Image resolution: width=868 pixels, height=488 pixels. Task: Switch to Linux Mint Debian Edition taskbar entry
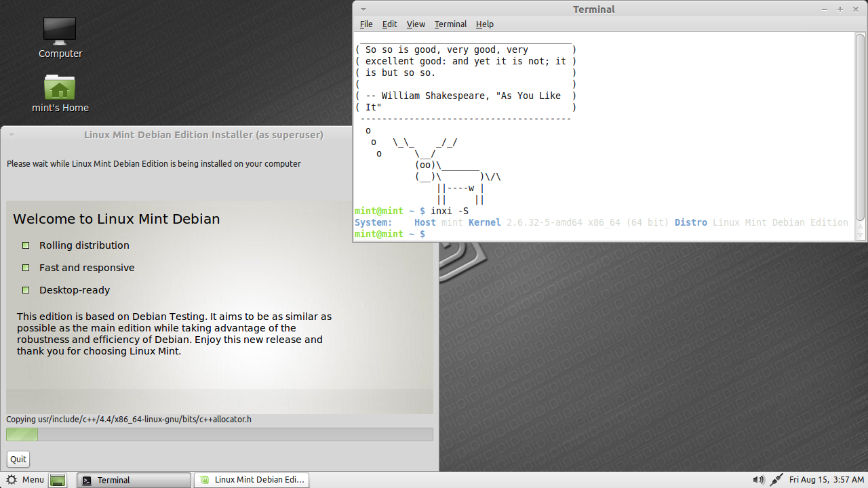pyautogui.click(x=252, y=480)
